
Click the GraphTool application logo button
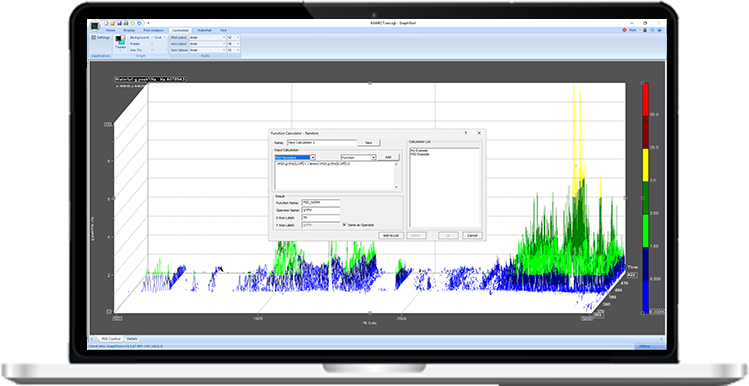tap(95, 26)
